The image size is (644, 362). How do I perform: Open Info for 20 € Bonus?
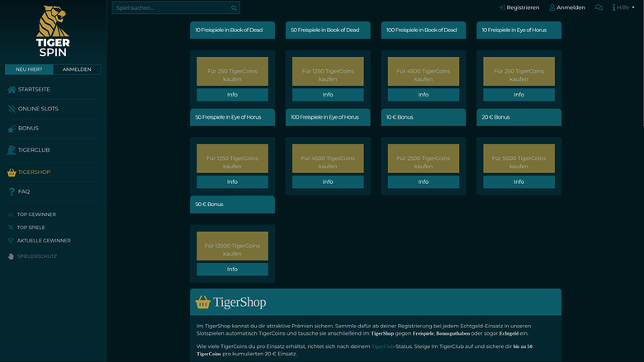click(519, 181)
